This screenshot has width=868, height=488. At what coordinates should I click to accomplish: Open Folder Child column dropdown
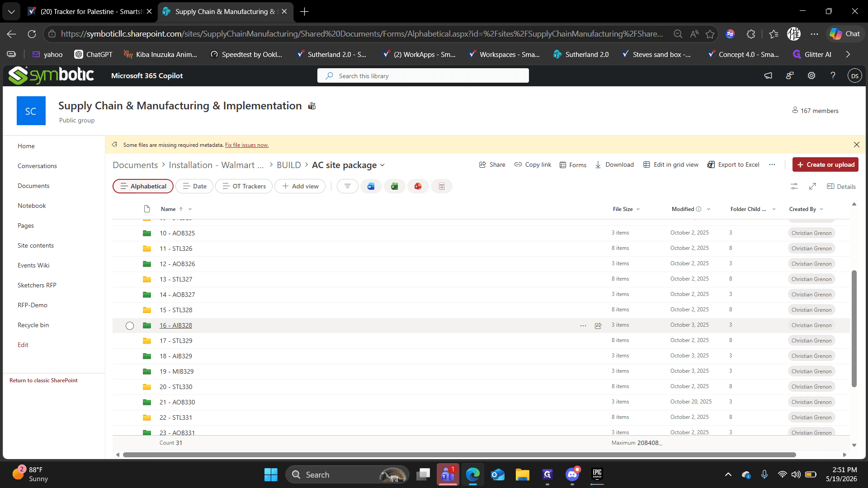[774, 209]
